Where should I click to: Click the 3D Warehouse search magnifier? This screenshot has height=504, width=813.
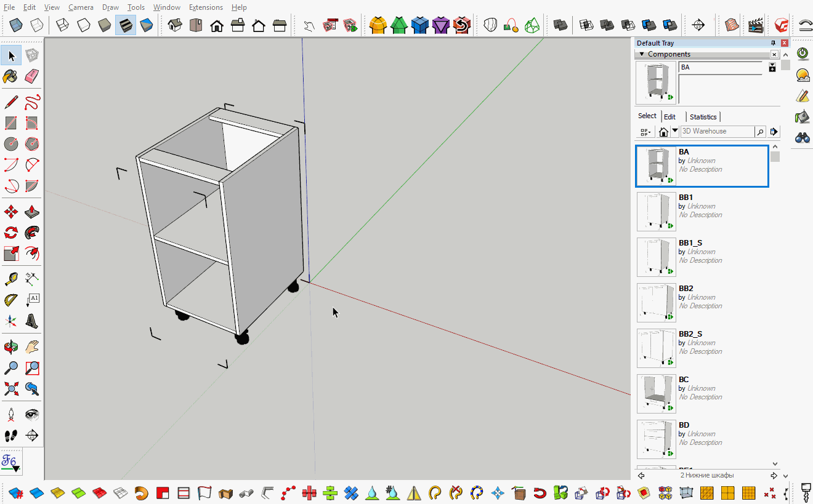[760, 131]
